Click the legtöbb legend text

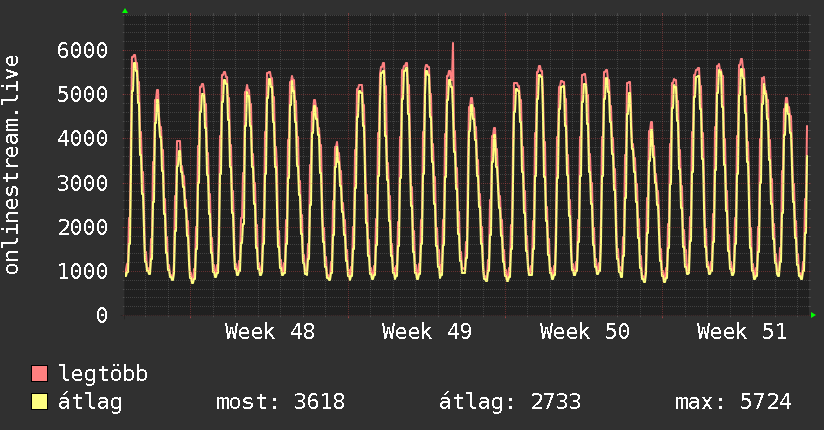[104, 375]
